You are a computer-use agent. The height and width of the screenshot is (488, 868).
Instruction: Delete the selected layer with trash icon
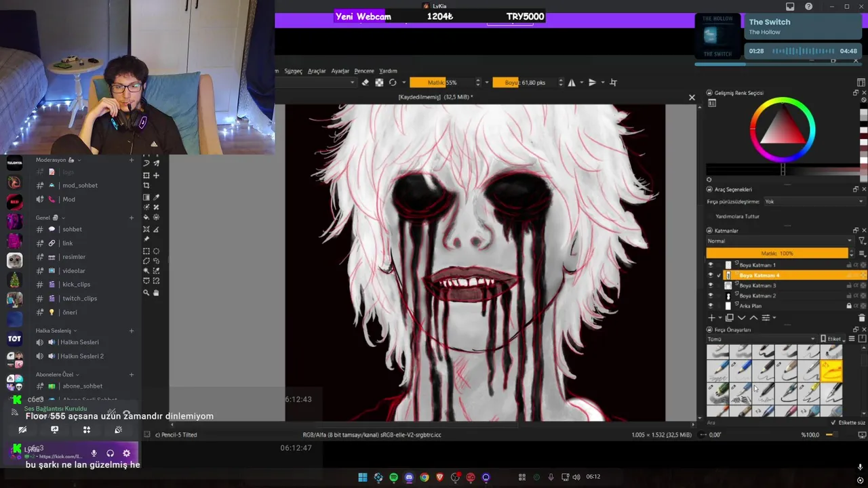(862, 317)
